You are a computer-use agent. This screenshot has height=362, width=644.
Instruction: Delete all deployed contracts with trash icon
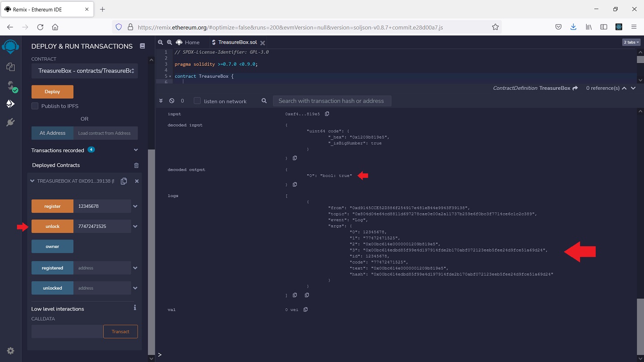pos(136,165)
